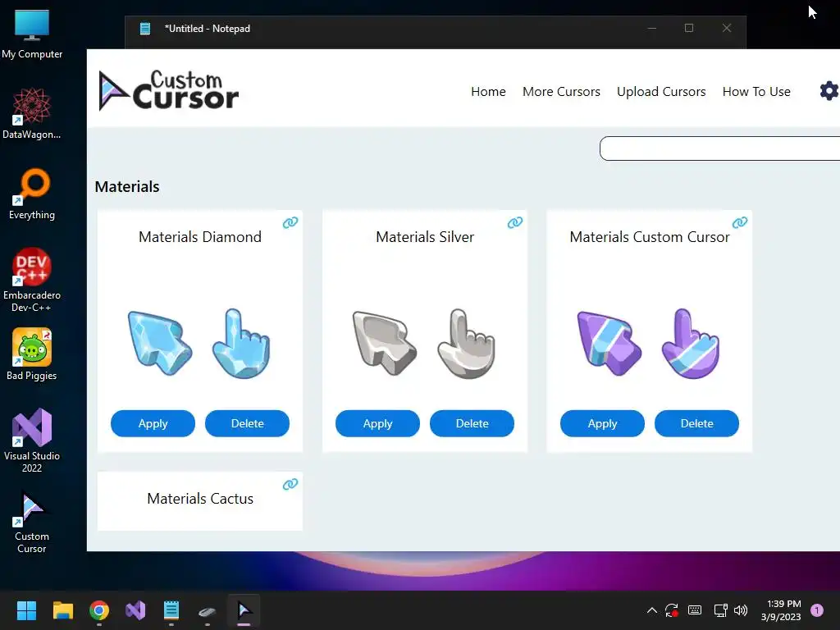Open the sync status tray icon
This screenshot has height=630, width=840.
click(x=672, y=610)
